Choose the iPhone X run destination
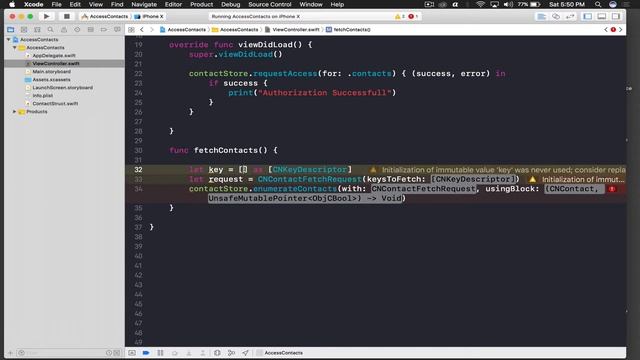The image size is (640, 360). (x=149, y=16)
